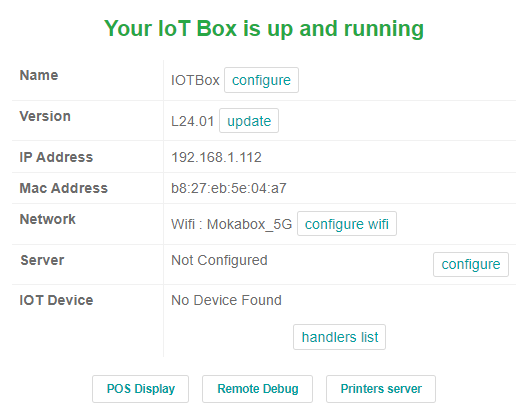527x414 pixels.
Task: Click the Server row label
Action: [x=42, y=260]
